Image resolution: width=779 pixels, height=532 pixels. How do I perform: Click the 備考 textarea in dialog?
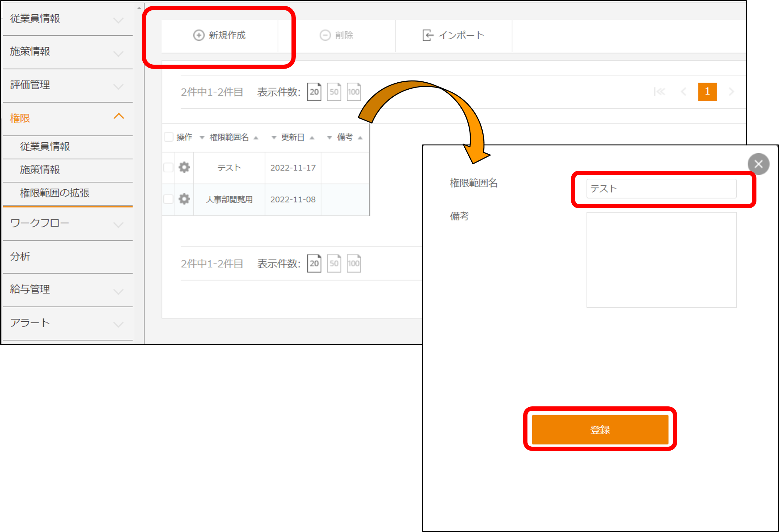point(661,260)
